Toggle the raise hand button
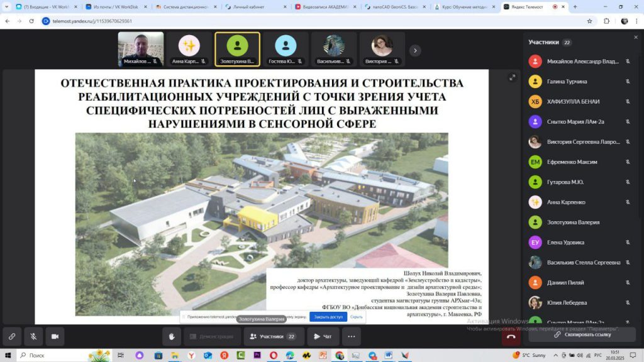 (172, 336)
